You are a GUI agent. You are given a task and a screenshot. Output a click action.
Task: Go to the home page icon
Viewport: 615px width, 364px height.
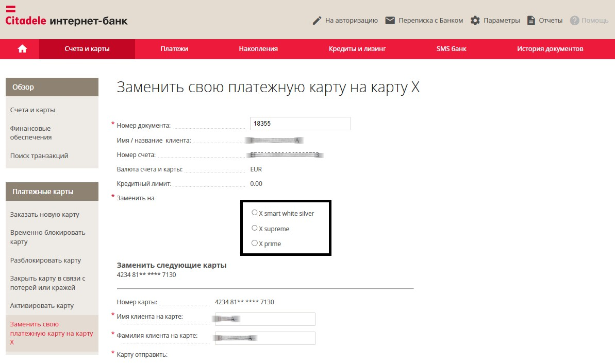point(22,48)
